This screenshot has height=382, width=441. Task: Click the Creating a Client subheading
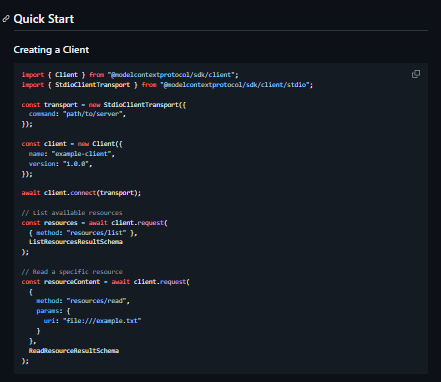click(51, 50)
